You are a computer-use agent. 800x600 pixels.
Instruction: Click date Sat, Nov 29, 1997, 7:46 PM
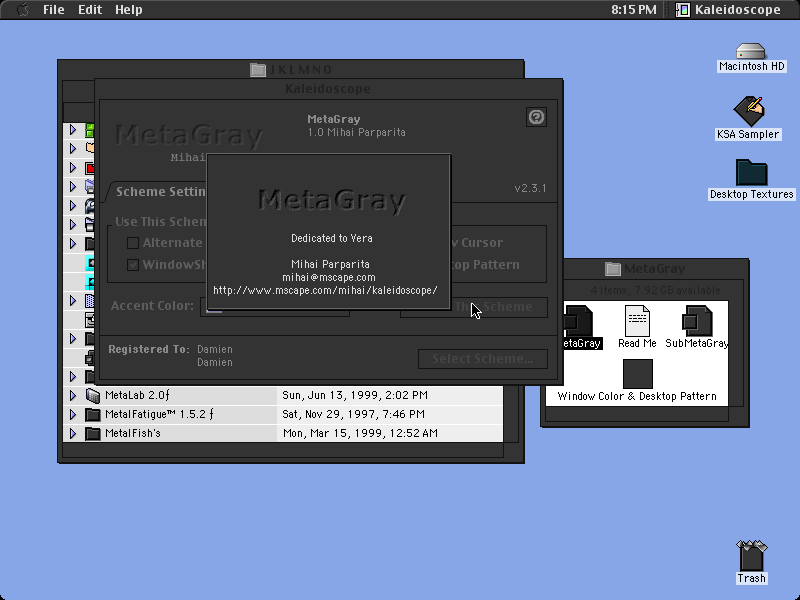point(353,414)
